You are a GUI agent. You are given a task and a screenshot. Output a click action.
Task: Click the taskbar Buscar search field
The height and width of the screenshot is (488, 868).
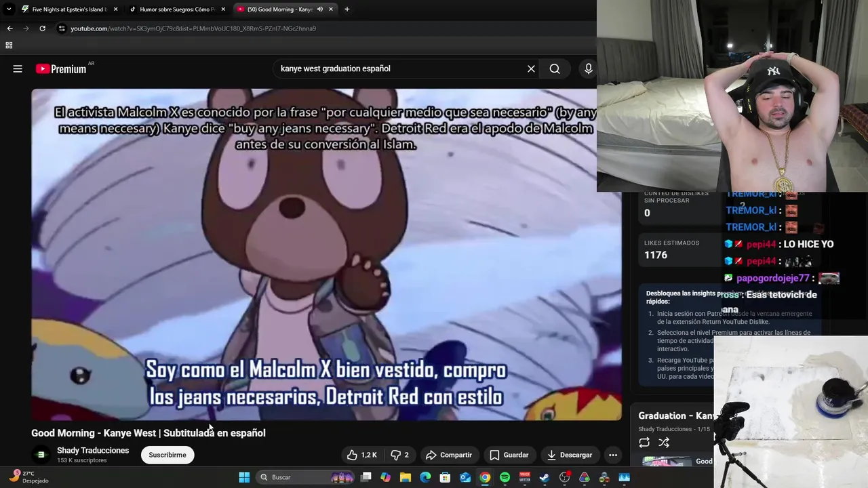pos(307,477)
